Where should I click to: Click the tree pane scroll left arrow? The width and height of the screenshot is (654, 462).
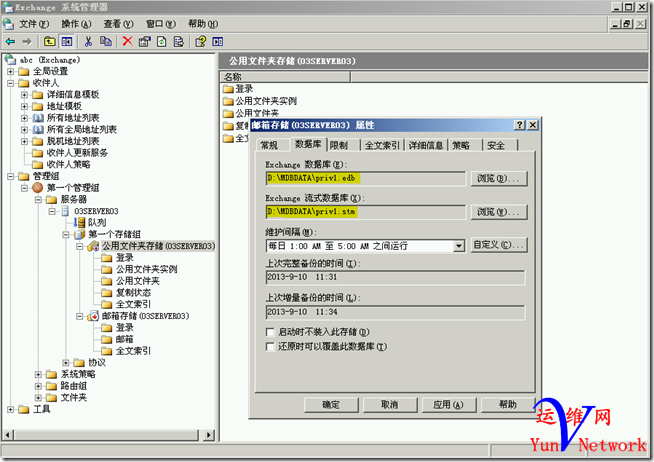[8, 435]
